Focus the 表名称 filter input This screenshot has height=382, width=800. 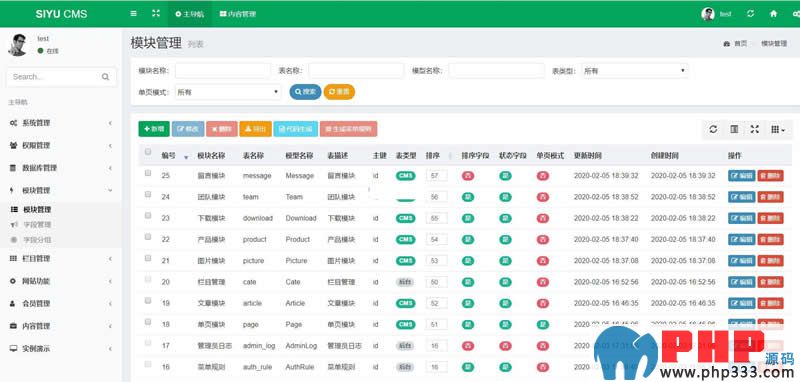coord(356,71)
